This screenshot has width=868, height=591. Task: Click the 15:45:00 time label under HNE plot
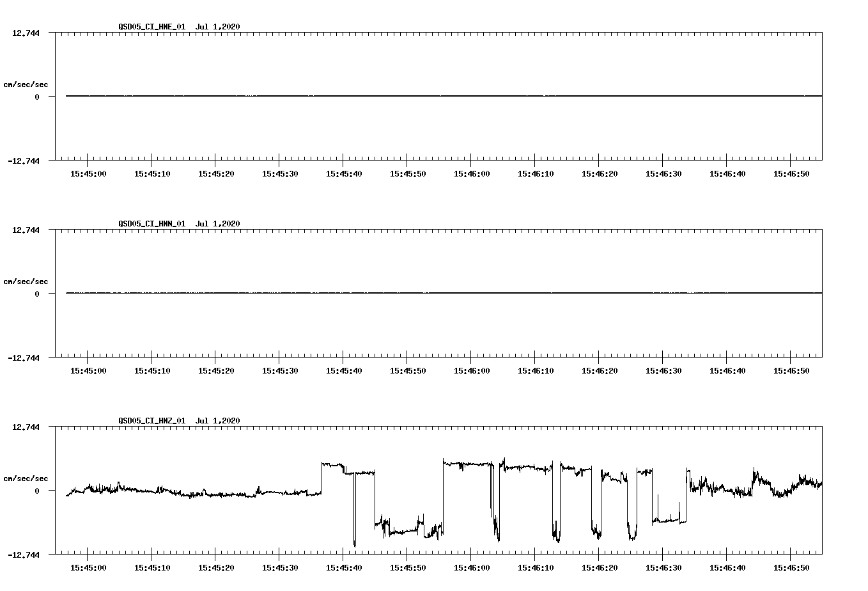(88, 174)
